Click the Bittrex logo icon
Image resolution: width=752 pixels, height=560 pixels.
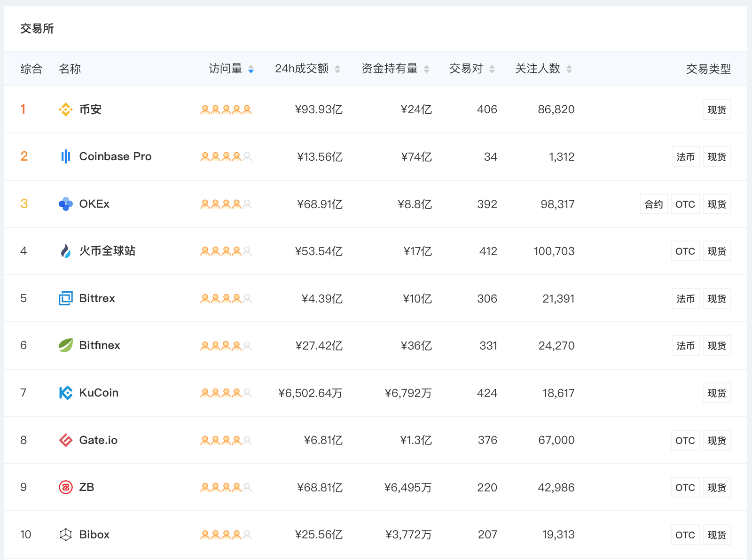tap(66, 298)
